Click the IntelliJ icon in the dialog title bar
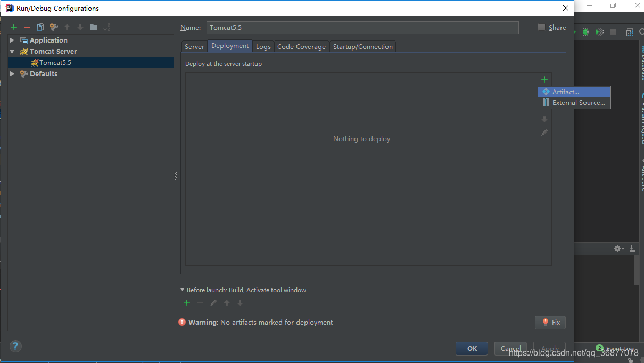 click(x=10, y=8)
